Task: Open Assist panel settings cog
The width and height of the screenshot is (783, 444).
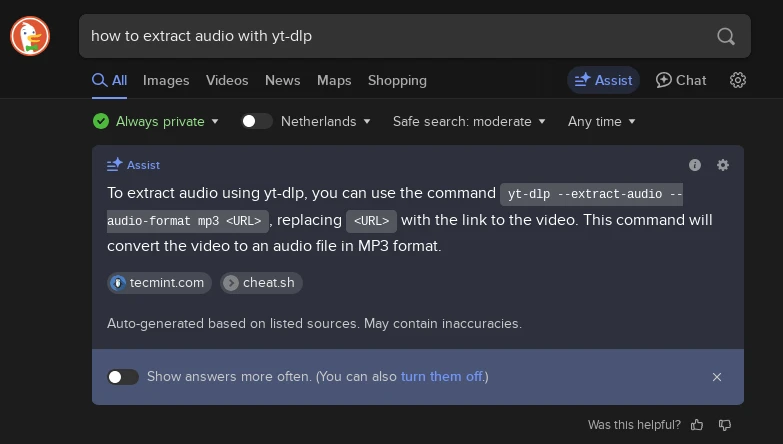Action: click(x=723, y=165)
